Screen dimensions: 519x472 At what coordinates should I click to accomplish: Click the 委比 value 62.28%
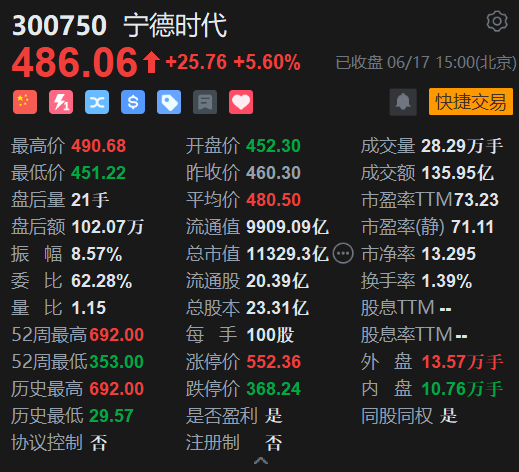pos(102,281)
